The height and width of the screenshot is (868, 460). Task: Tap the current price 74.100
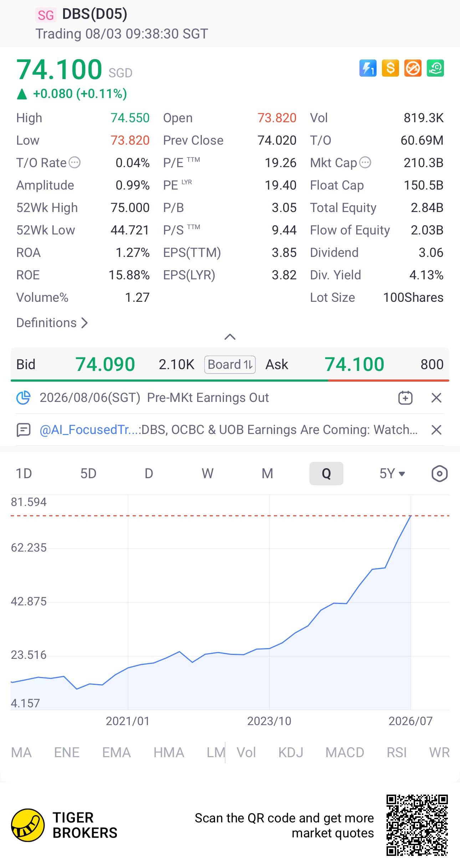[59, 69]
